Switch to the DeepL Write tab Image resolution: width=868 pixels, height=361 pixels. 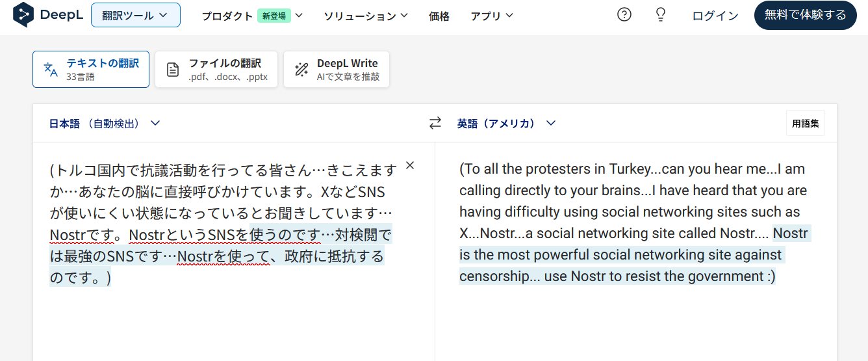(337, 69)
